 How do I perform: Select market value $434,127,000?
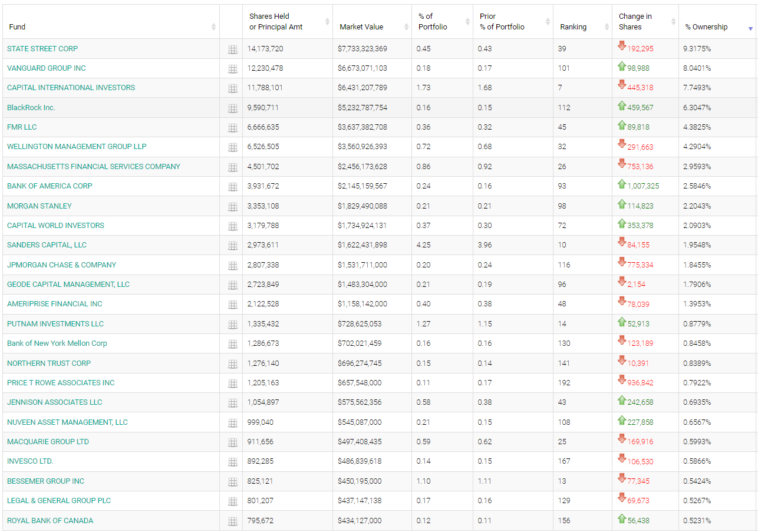pos(360,520)
